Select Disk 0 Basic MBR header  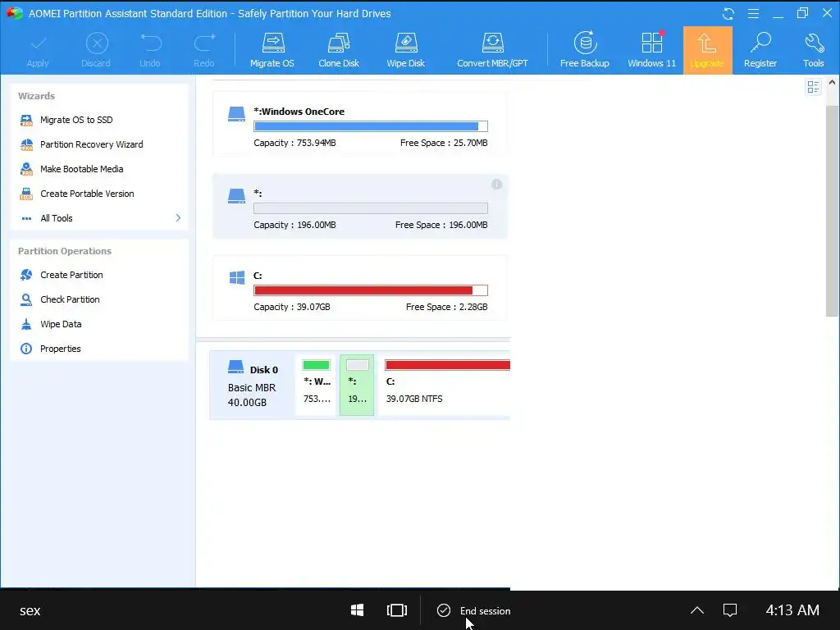point(253,386)
